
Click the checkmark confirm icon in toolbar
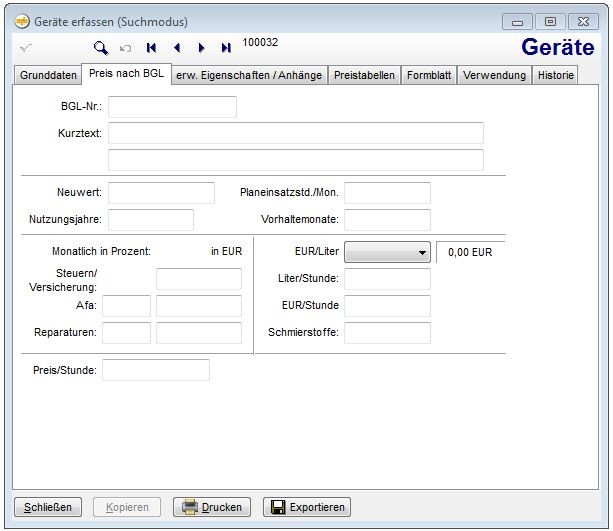click(25, 47)
